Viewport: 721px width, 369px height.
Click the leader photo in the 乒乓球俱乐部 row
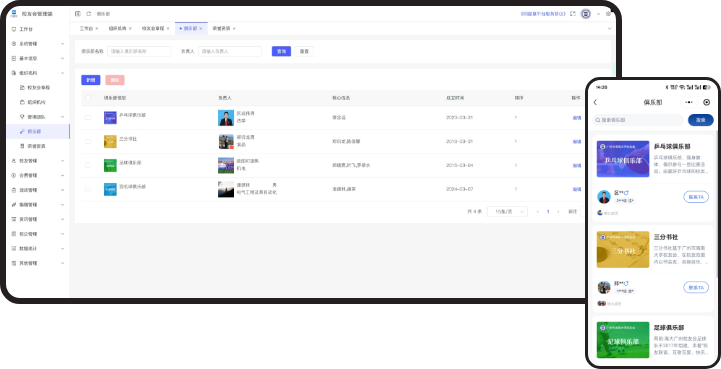(226, 118)
